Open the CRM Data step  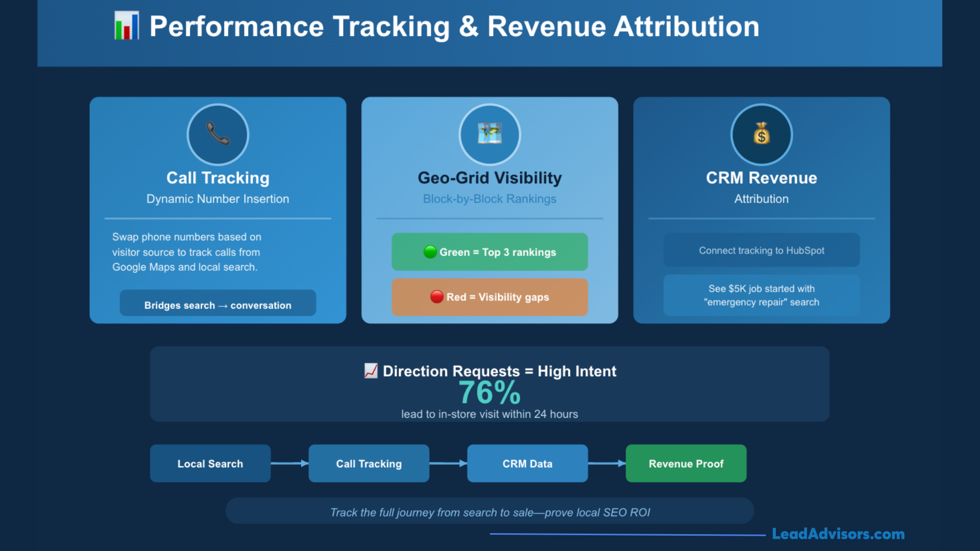527,463
